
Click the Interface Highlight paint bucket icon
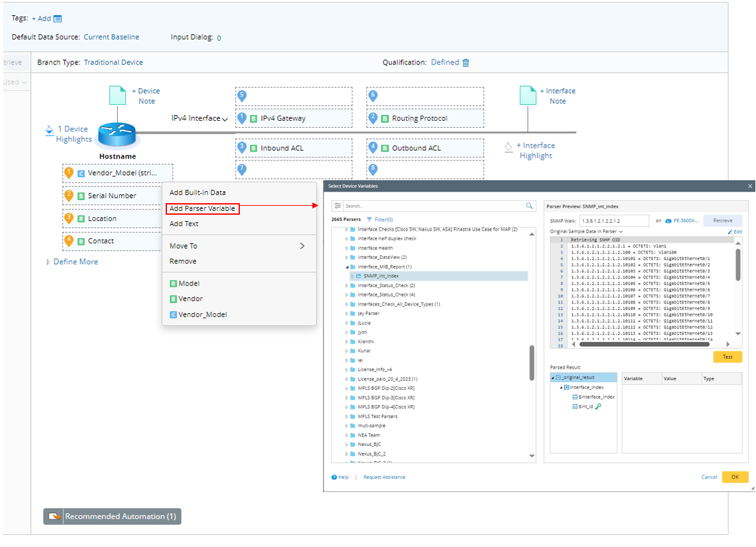(x=508, y=147)
